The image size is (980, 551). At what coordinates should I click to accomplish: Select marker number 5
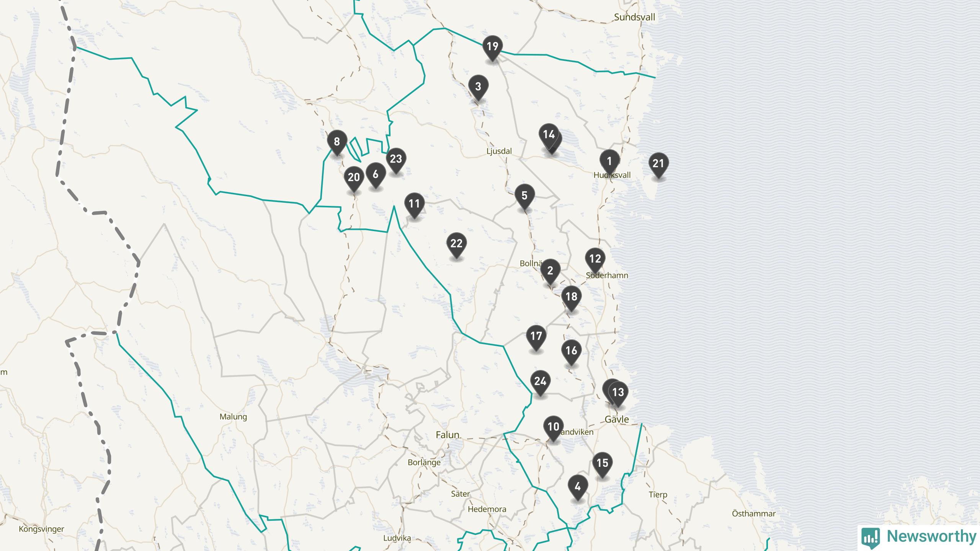(x=524, y=197)
